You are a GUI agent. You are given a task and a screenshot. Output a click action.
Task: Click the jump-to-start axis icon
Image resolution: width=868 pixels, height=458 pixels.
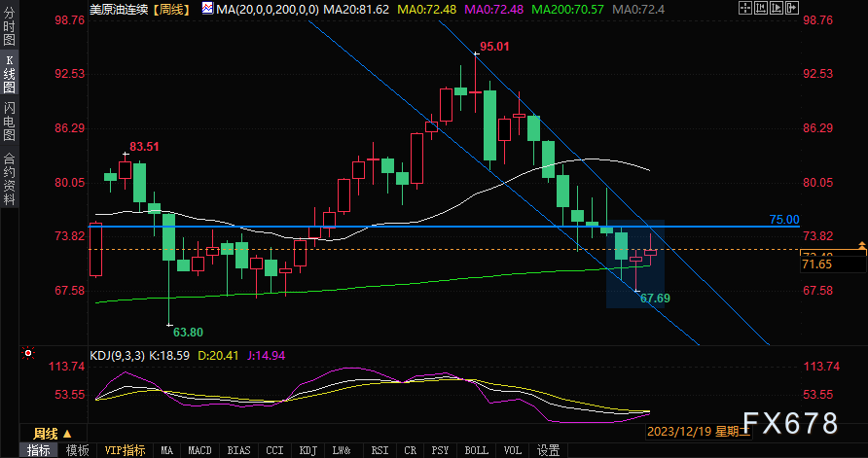pos(761,8)
